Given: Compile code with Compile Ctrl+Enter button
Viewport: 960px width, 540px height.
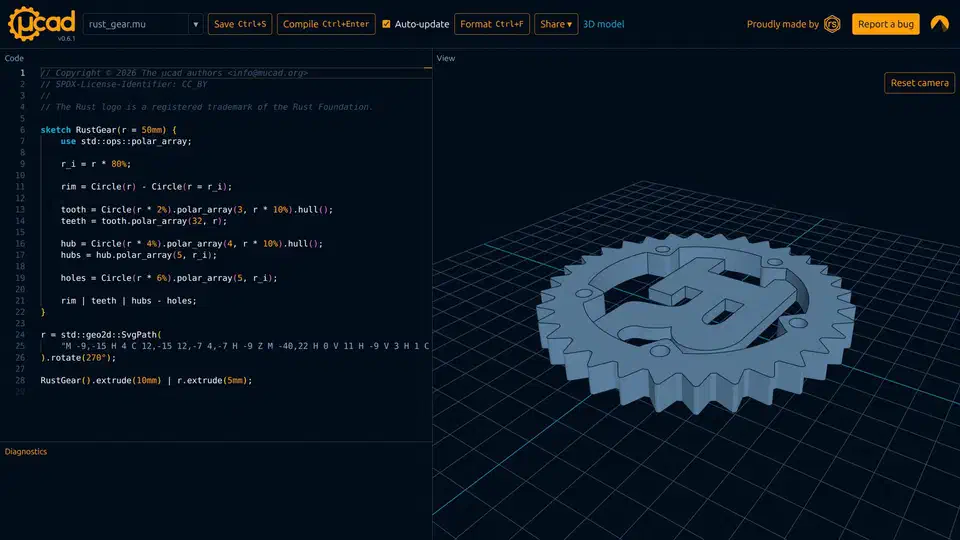Looking at the screenshot, I should tap(326, 24).
